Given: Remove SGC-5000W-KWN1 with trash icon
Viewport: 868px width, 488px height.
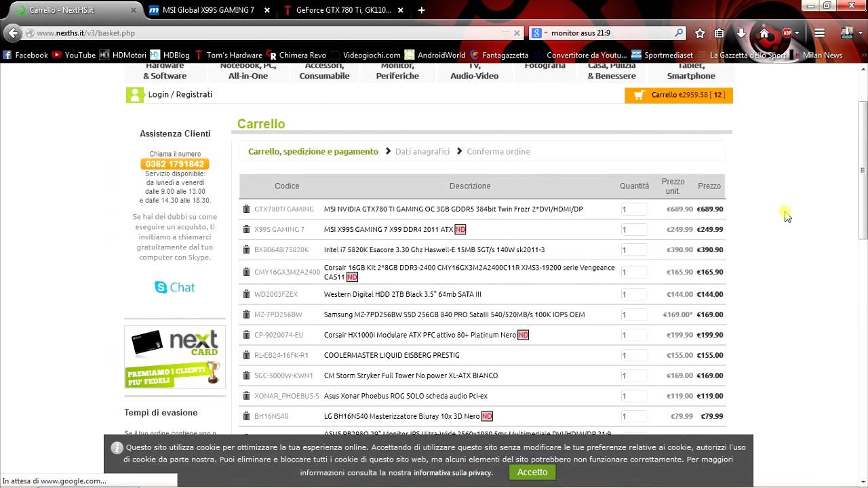Looking at the screenshot, I should pyautogui.click(x=246, y=375).
